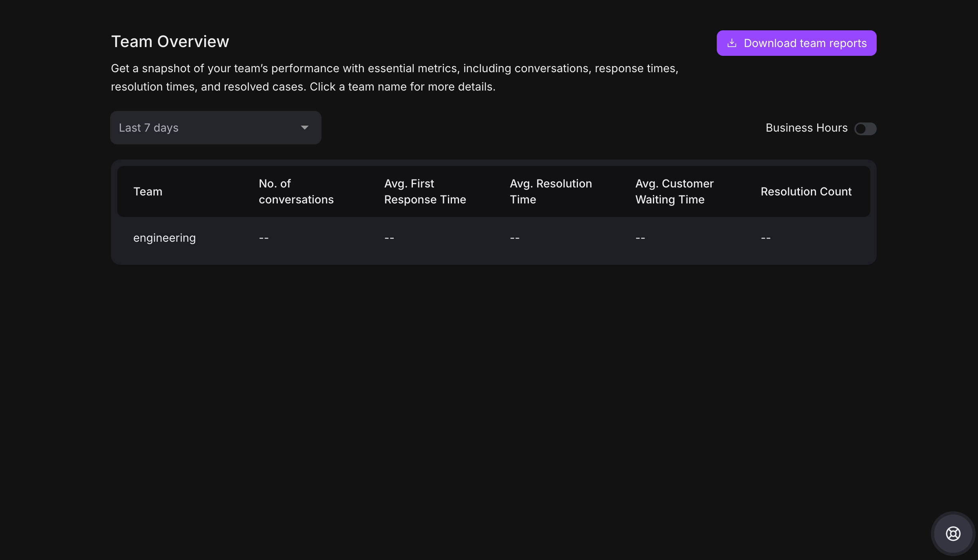Toggle the Business Hours switch
This screenshot has width=978, height=560.
click(865, 128)
